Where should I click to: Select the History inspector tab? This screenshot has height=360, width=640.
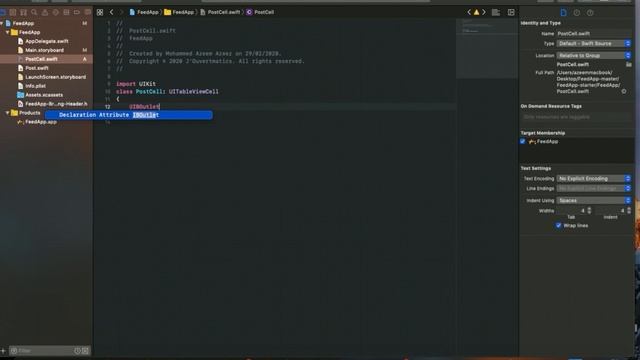[x=577, y=13]
